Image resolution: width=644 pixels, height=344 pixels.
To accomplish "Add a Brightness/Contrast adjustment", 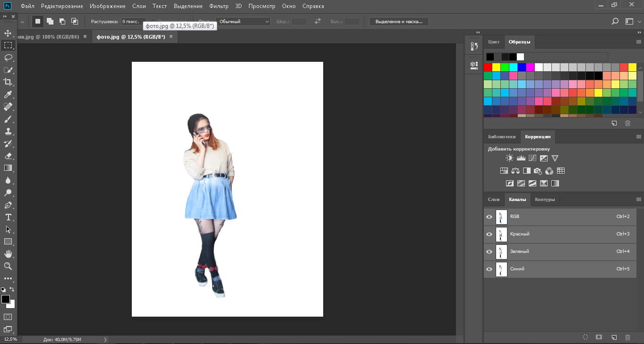I will [509, 159].
